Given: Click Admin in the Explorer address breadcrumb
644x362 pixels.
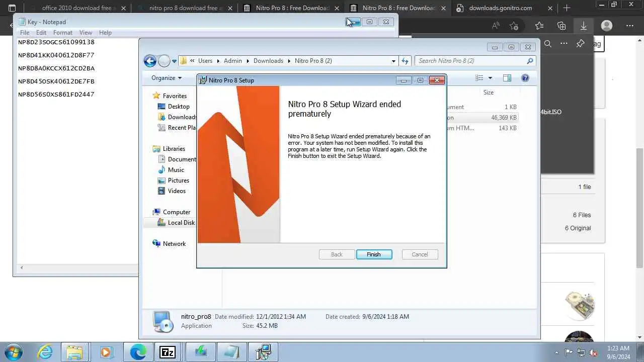Looking at the screenshot, I should pos(233,61).
